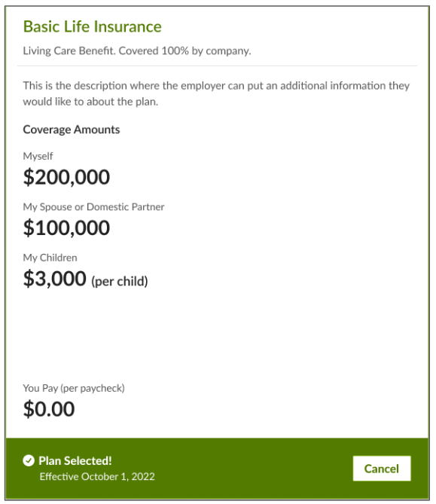Screen dimensions: 436x504
Task: Click the divider line below subtitle
Action: coord(217,66)
